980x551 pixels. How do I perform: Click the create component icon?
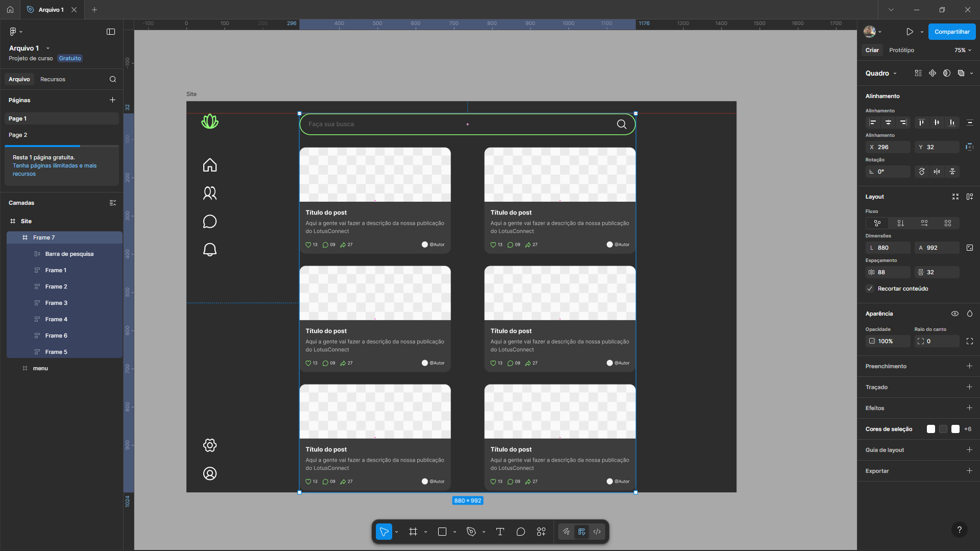[x=933, y=73]
